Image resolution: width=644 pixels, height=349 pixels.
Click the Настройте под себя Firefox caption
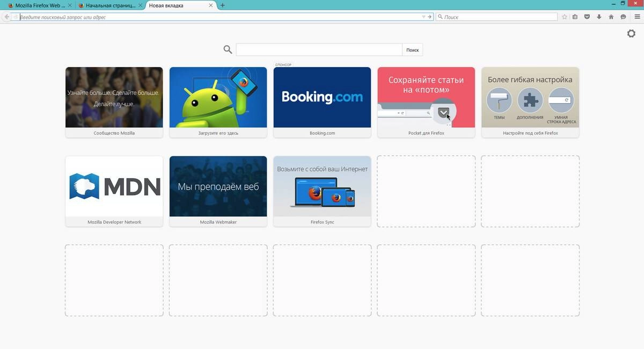(530, 133)
